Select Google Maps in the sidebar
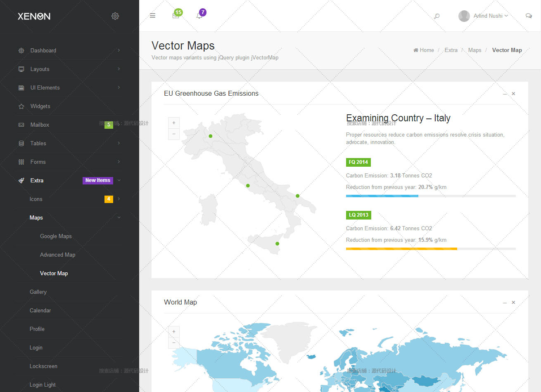Viewport: 541px width, 392px height. point(56,236)
